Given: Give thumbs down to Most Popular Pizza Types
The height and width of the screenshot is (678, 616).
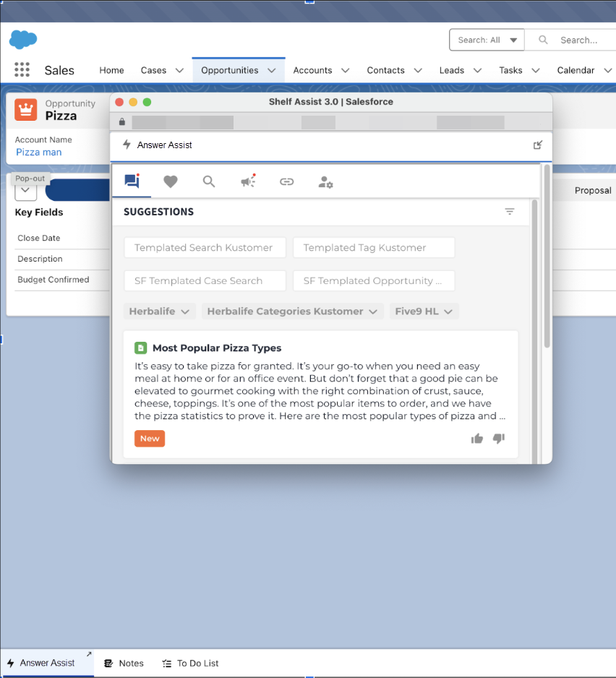Looking at the screenshot, I should click(x=499, y=439).
